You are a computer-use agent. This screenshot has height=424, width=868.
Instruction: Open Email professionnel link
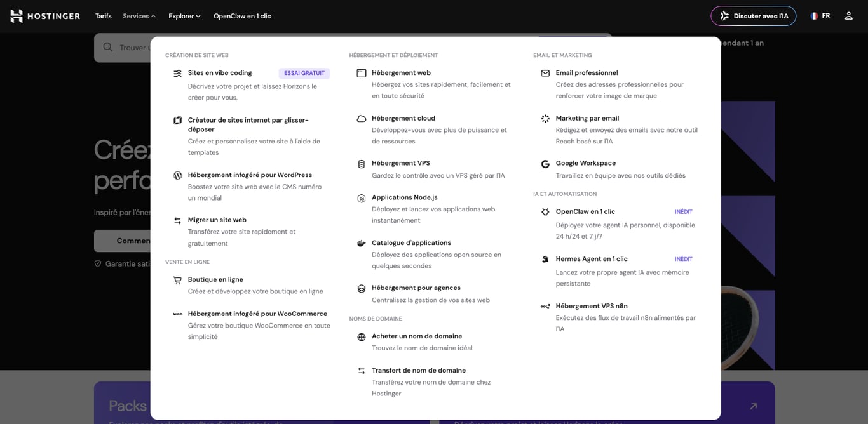click(x=587, y=73)
